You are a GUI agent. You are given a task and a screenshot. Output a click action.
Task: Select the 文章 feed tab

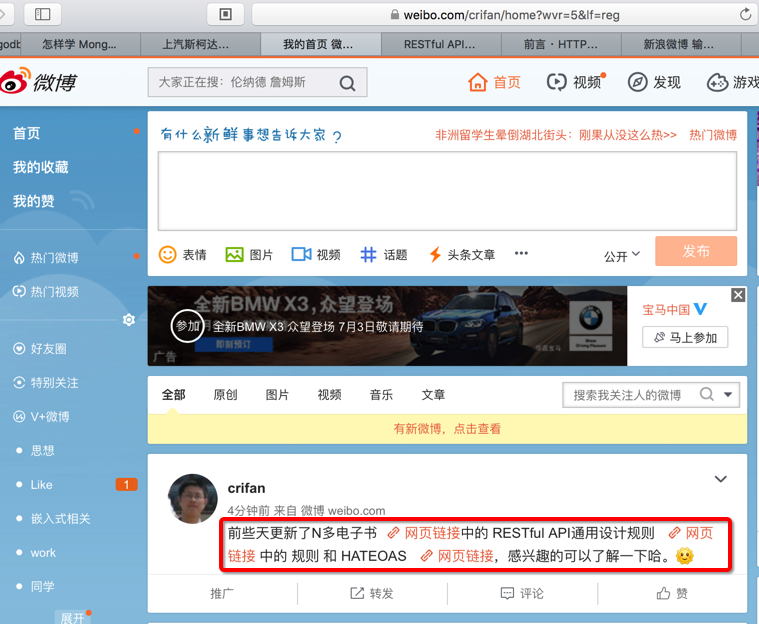click(x=433, y=395)
